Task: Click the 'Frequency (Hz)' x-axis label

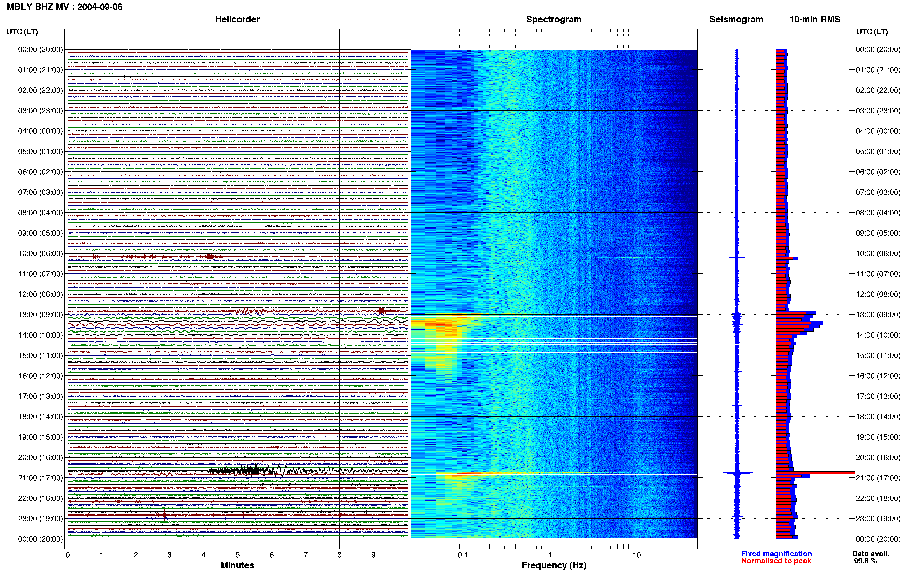Action: click(554, 565)
